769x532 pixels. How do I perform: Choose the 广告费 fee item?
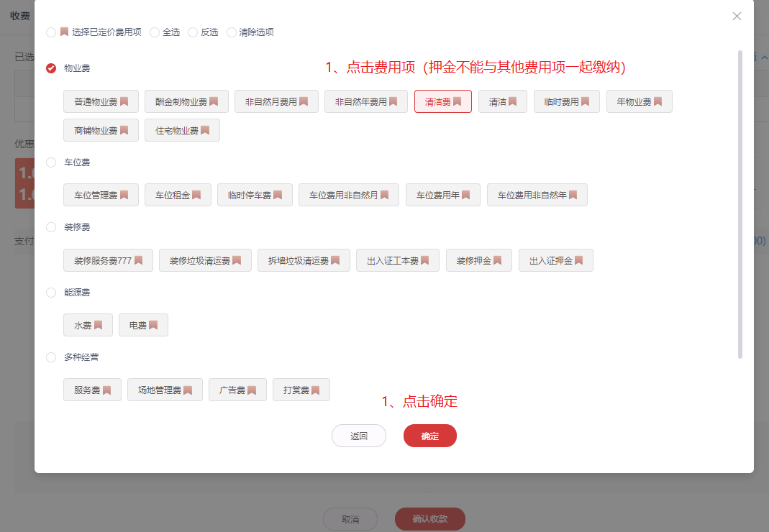[x=238, y=390]
